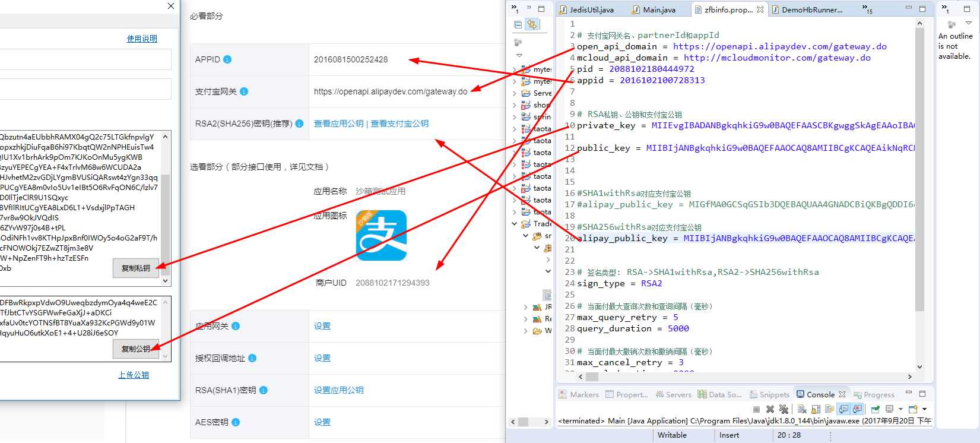Open Display Selected Console dropdown arrow

[900, 409]
